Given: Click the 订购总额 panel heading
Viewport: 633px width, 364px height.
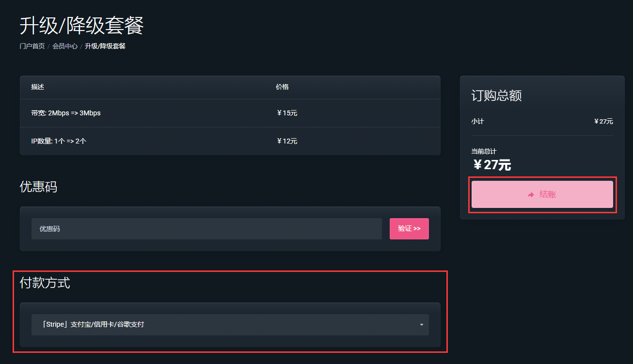Looking at the screenshot, I should pyautogui.click(x=496, y=95).
